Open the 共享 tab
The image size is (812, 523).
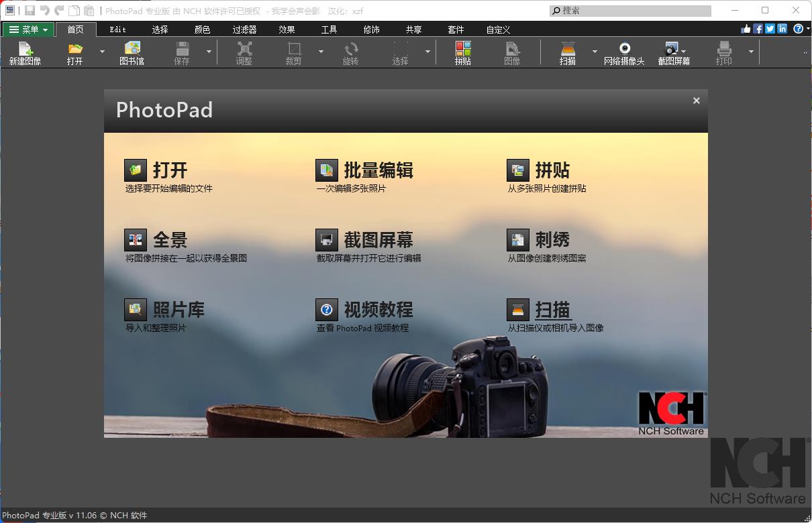pos(413,30)
